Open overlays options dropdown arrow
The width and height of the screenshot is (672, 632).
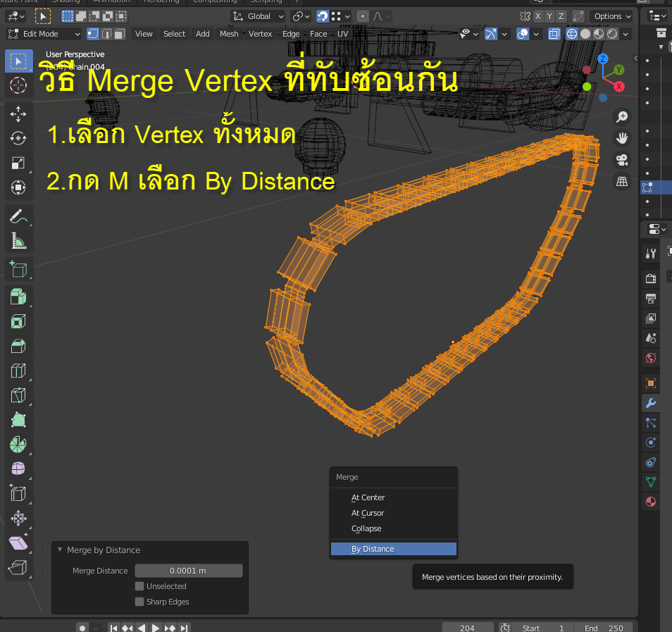(x=536, y=34)
